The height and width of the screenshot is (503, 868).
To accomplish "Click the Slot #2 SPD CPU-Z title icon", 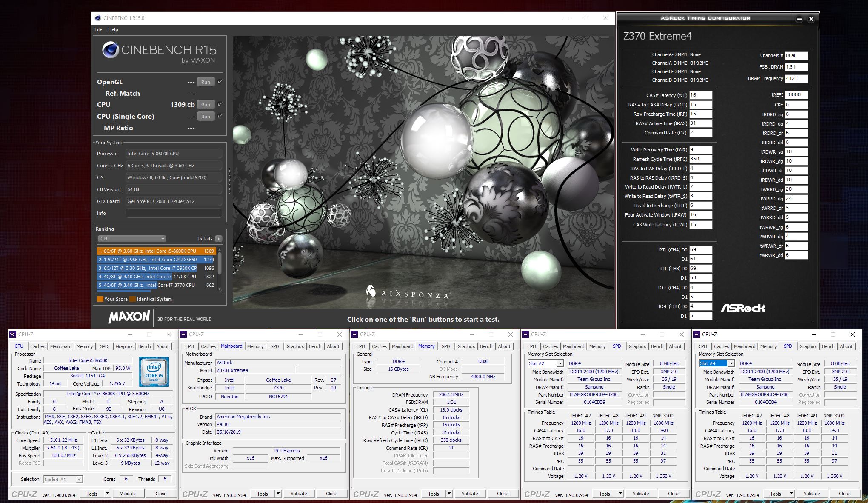I will (525, 334).
